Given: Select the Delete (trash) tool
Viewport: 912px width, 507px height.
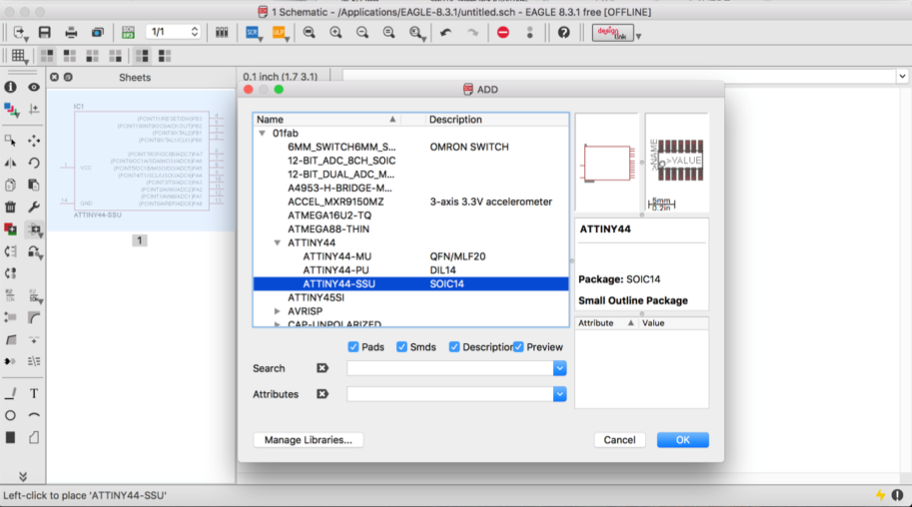Looking at the screenshot, I should tap(10, 207).
